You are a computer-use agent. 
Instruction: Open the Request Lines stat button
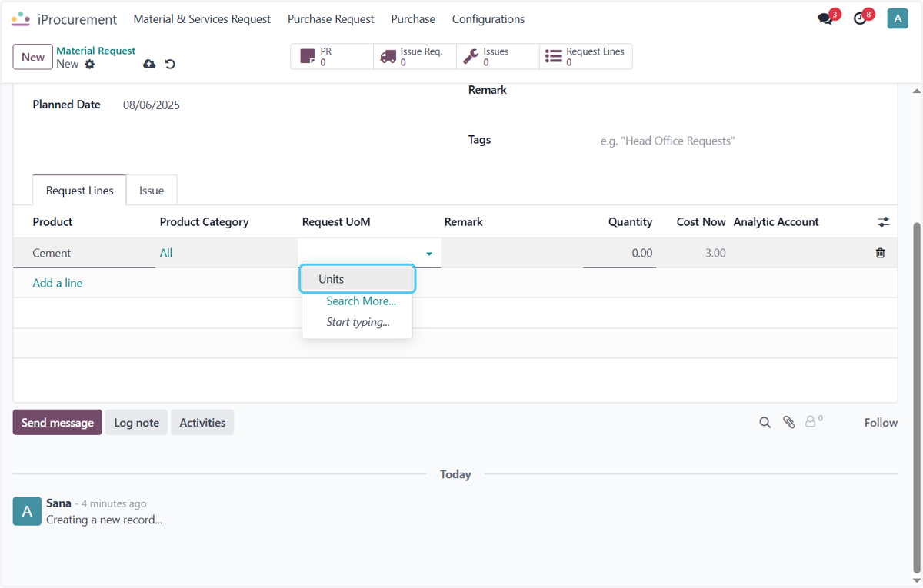point(586,56)
